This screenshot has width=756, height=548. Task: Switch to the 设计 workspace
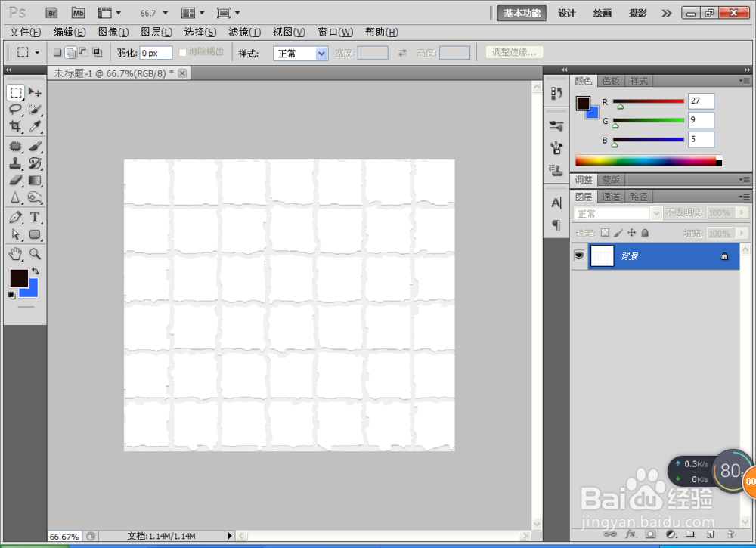(567, 13)
